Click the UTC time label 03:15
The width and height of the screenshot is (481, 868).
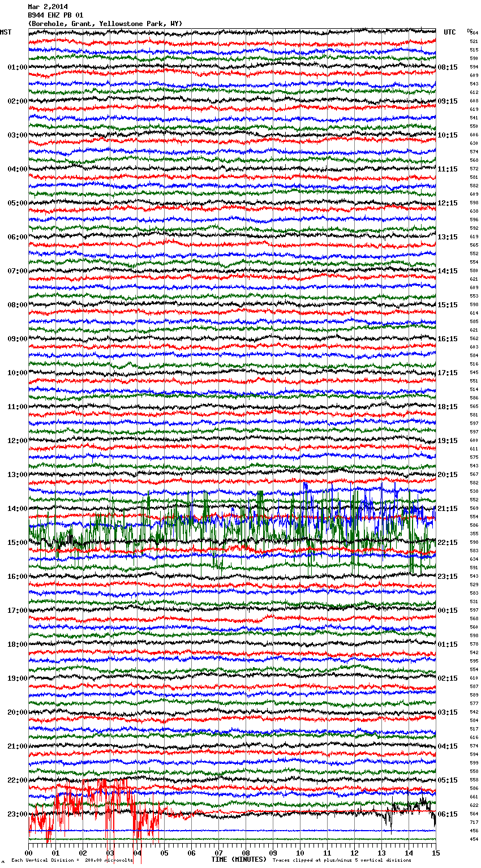click(448, 712)
